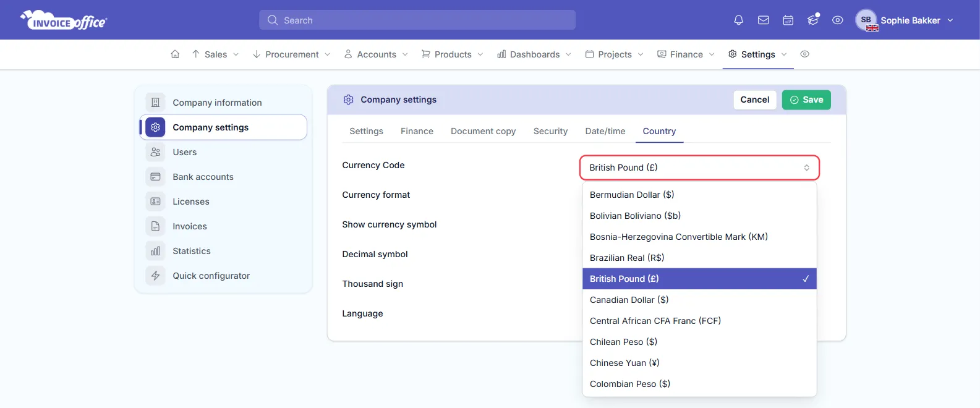Open Company information in sidebar
The height and width of the screenshot is (408, 980).
223,103
